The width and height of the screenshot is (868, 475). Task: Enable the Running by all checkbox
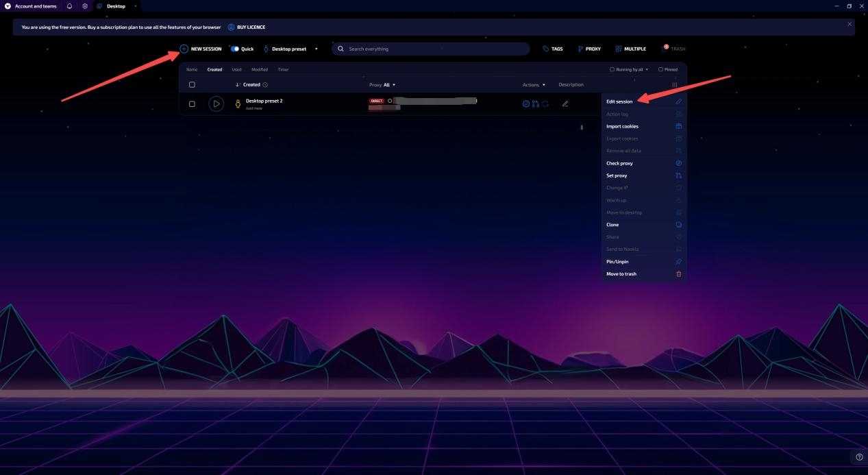tap(612, 69)
